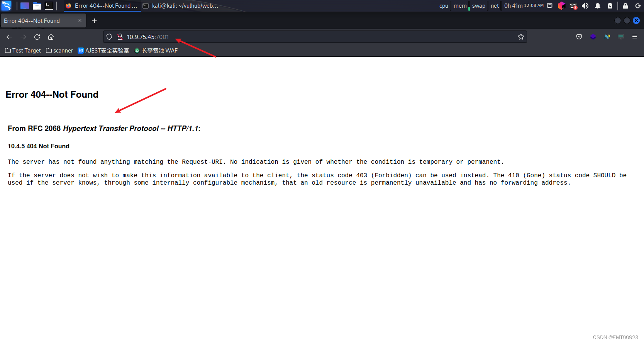This screenshot has height=343, width=644.
Task: Open the swap monitor in panel
Action: 479,6
